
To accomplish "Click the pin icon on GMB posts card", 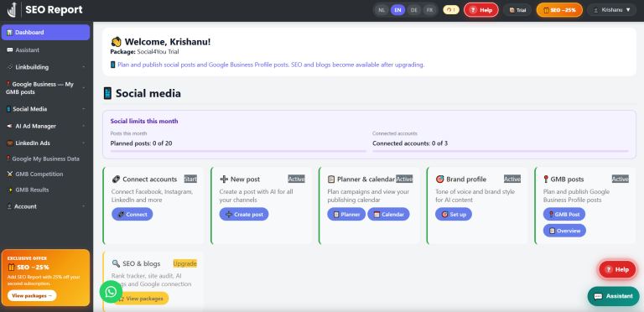I will click(x=546, y=179).
